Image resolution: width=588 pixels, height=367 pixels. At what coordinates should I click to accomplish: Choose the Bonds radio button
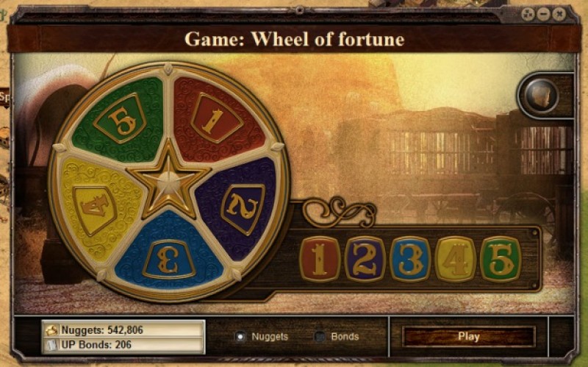(x=319, y=337)
